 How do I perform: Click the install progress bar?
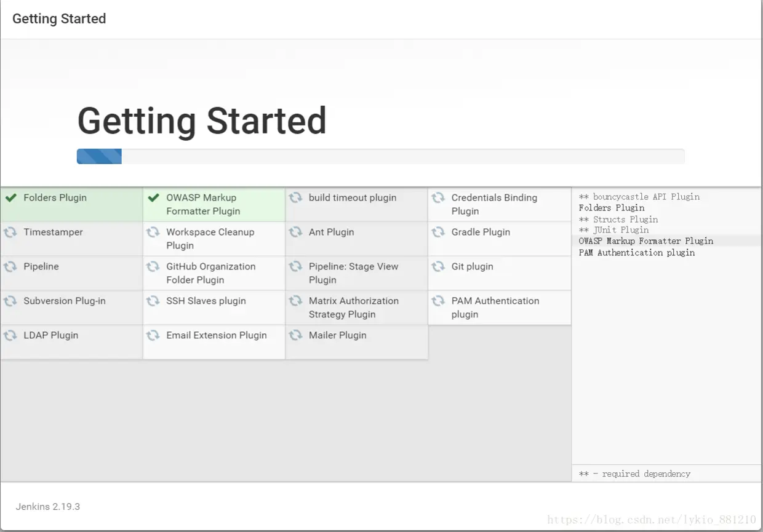(x=380, y=156)
